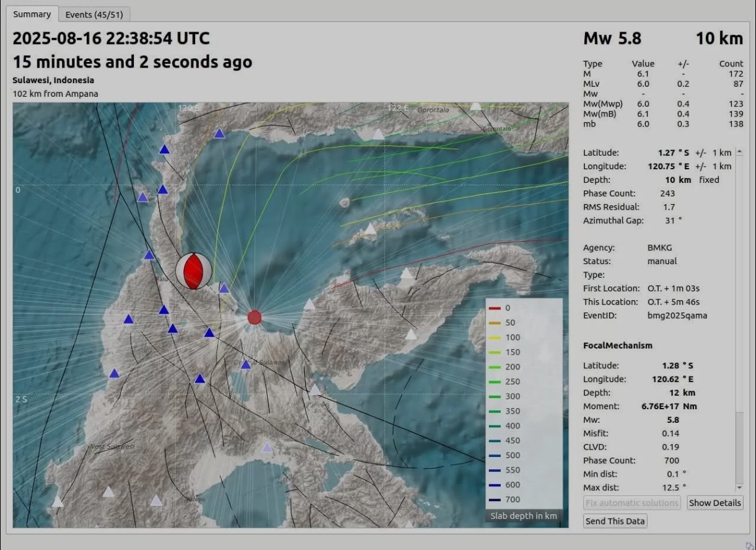This screenshot has height=550, width=756.
Task: Click the red-white focal mechanism beachball
Action: [x=193, y=271]
